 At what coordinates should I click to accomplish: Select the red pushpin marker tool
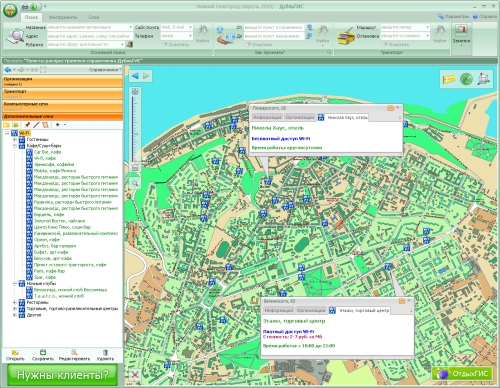[x=27, y=125]
